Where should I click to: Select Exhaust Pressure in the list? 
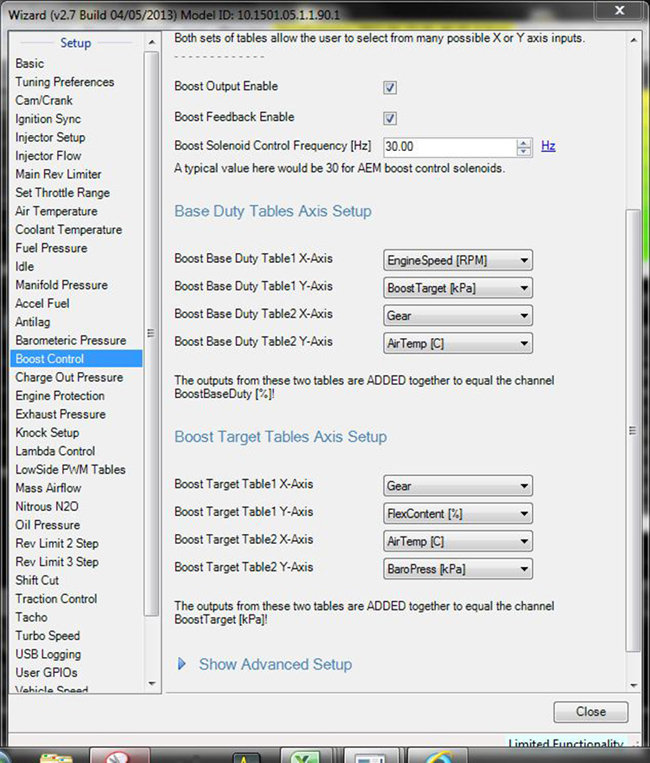click(x=60, y=415)
